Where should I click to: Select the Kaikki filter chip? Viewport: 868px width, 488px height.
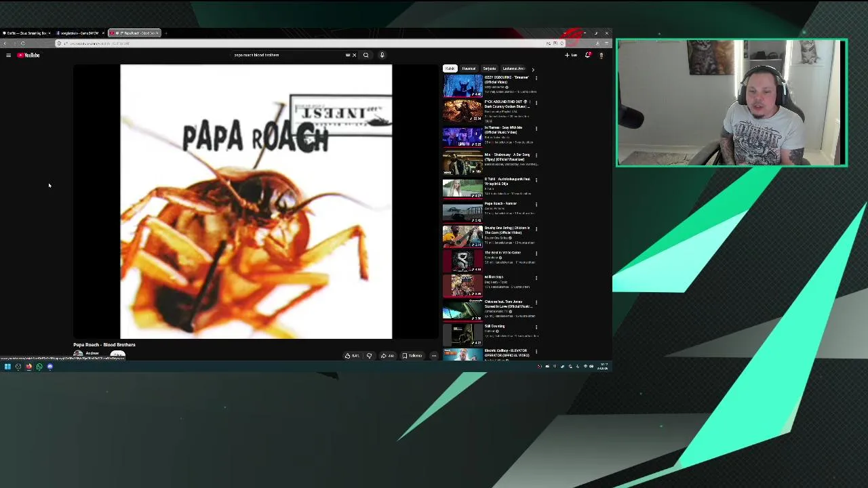pyautogui.click(x=450, y=68)
